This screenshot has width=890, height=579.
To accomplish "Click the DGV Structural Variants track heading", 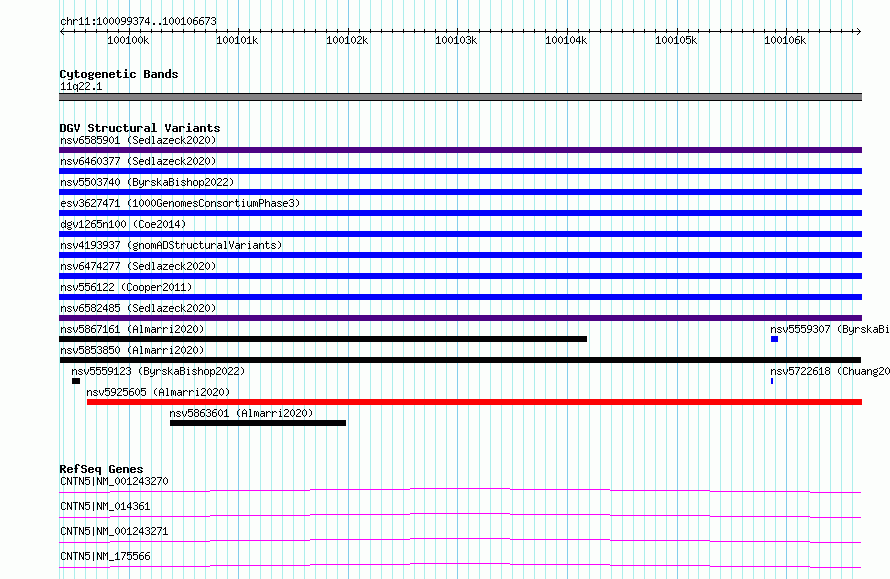I will tap(140, 128).
